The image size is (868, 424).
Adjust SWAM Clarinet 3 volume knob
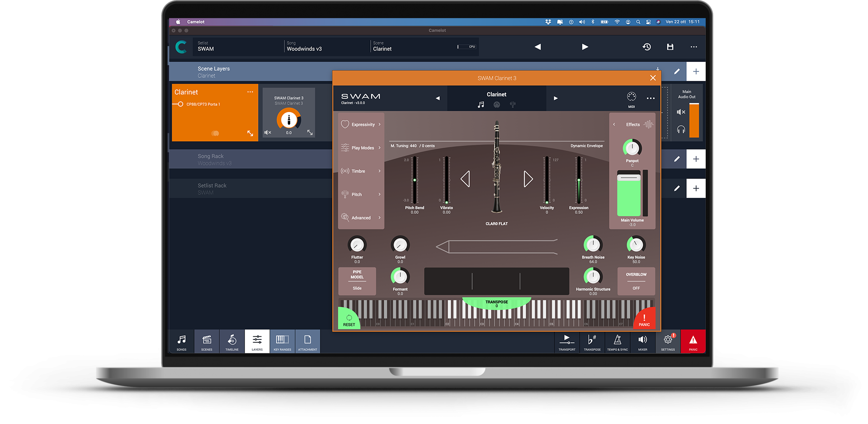289,119
